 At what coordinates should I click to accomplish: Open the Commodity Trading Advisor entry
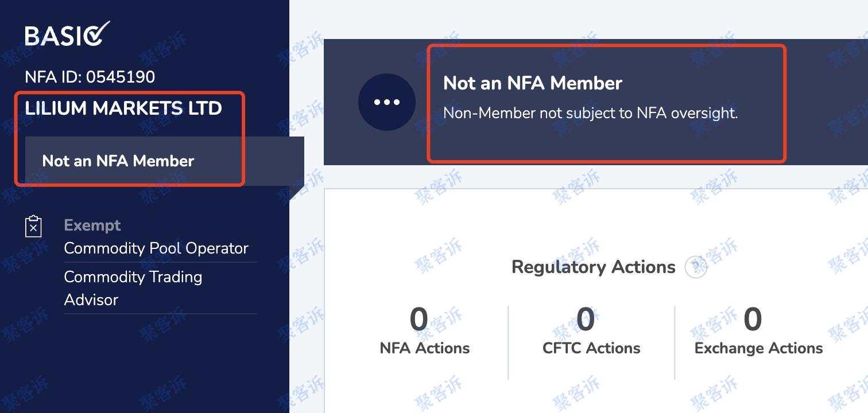point(133,288)
